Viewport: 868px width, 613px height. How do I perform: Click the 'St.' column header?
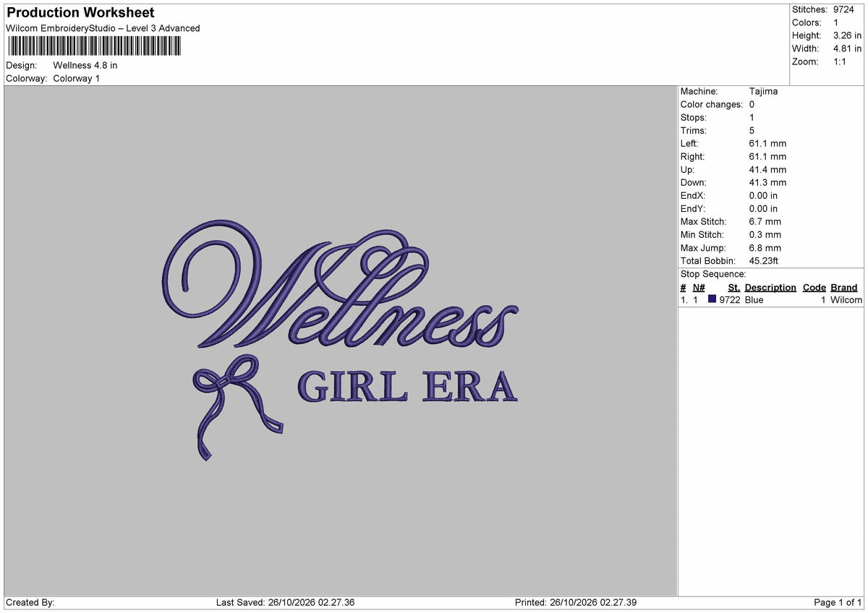pos(734,287)
